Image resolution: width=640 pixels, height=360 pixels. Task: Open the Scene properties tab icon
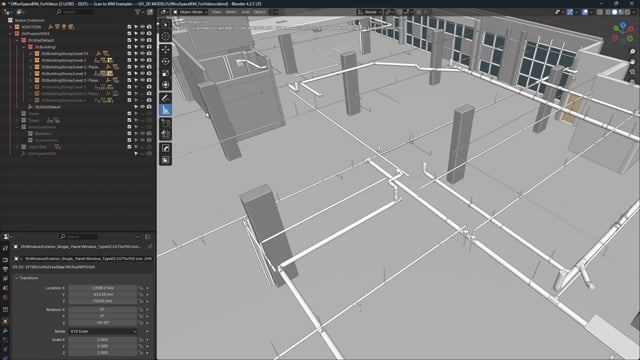tap(5, 288)
